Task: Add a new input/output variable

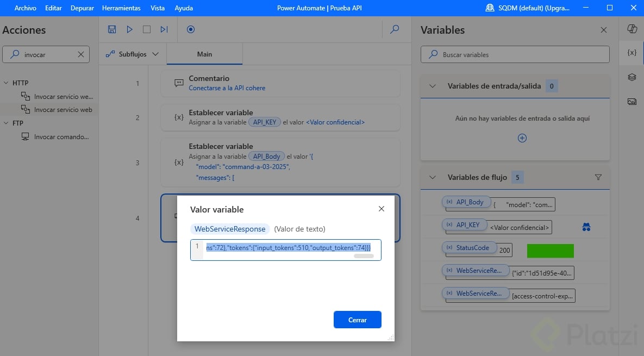Action: pyautogui.click(x=522, y=138)
